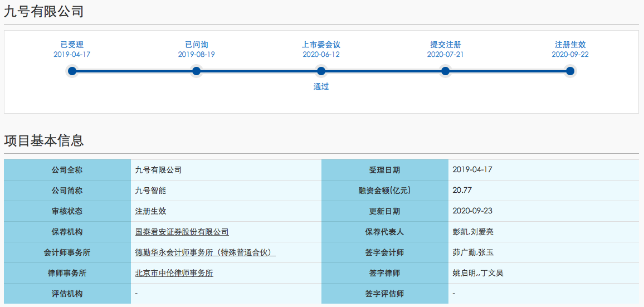The height and width of the screenshot is (307, 644).
Task: Click the 彭凯,刘爱亮 representatives value
Action: pos(473,232)
